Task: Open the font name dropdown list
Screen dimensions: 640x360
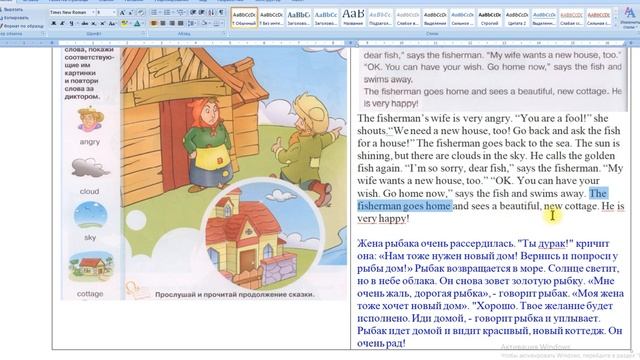Action: (x=93, y=13)
